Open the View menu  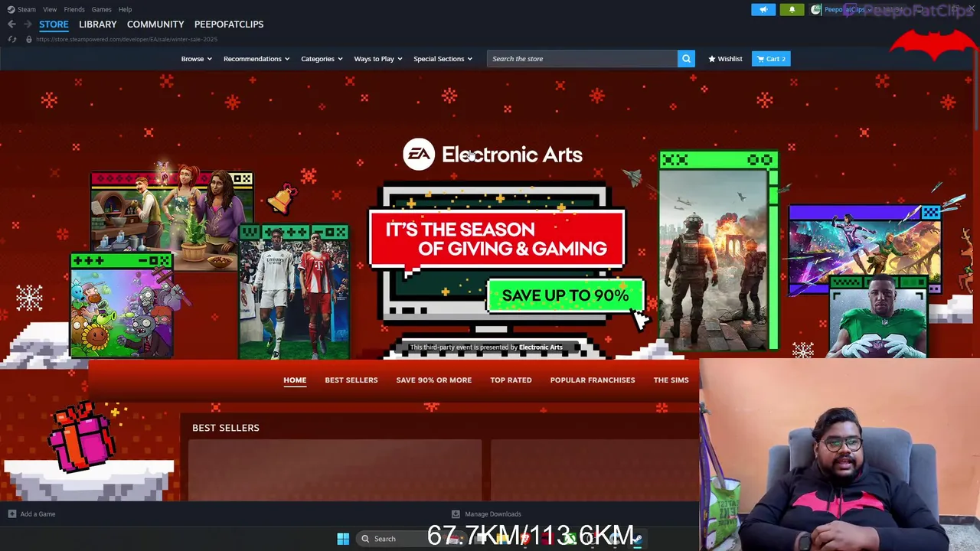point(50,9)
